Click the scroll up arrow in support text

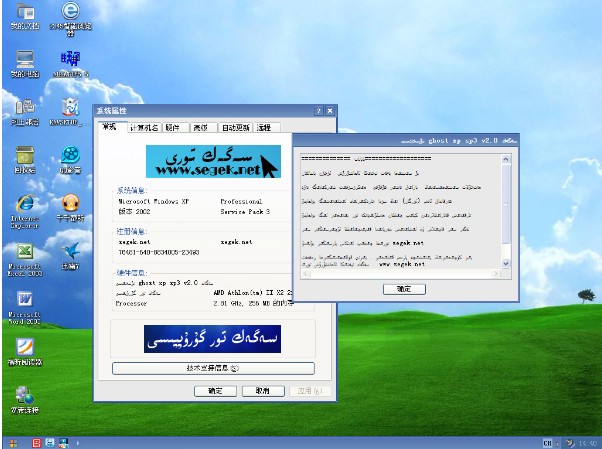[x=506, y=159]
